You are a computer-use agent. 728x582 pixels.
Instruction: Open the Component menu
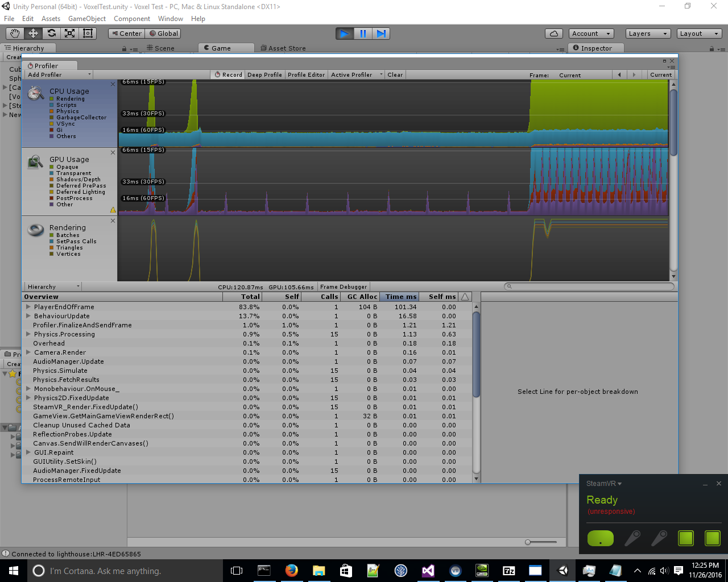click(132, 19)
